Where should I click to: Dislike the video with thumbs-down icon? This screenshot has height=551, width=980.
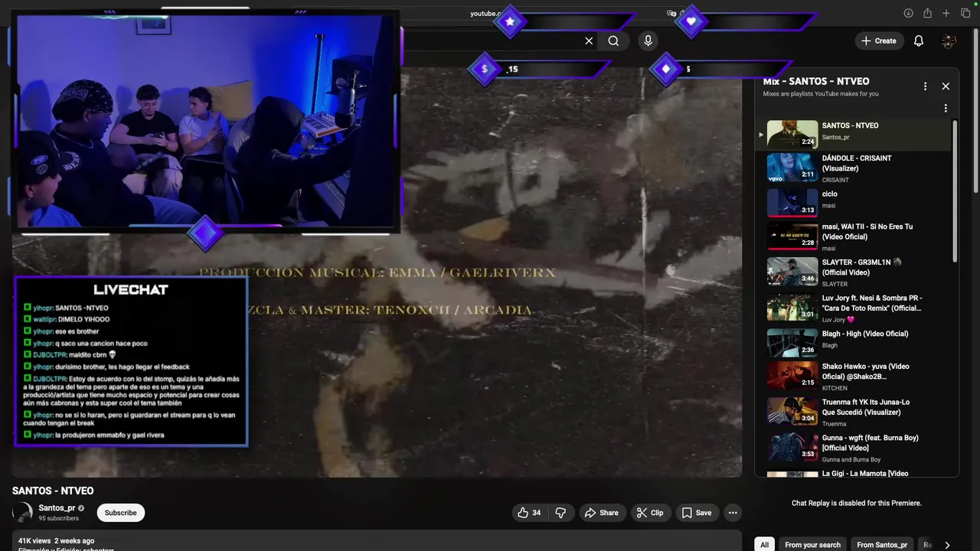tap(560, 513)
